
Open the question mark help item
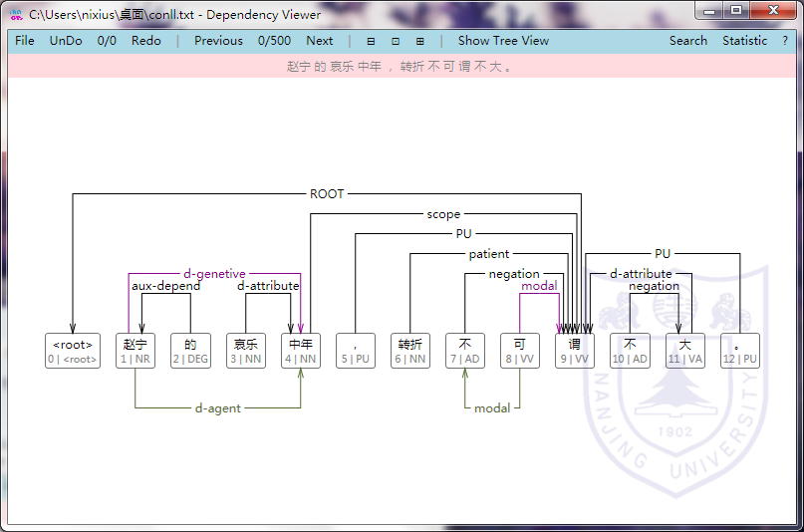click(x=785, y=41)
